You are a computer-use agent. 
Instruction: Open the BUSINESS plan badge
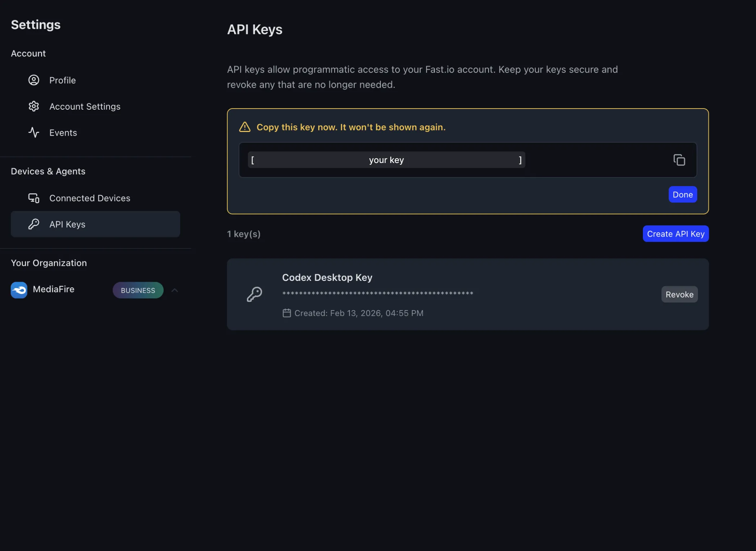tap(138, 290)
